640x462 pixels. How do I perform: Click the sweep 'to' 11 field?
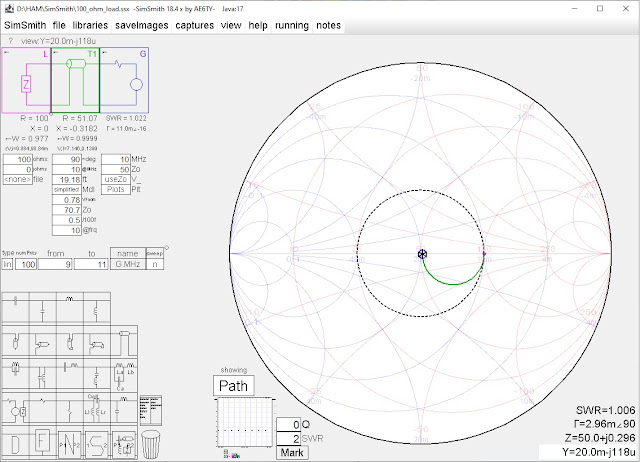click(x=91, y=264)
